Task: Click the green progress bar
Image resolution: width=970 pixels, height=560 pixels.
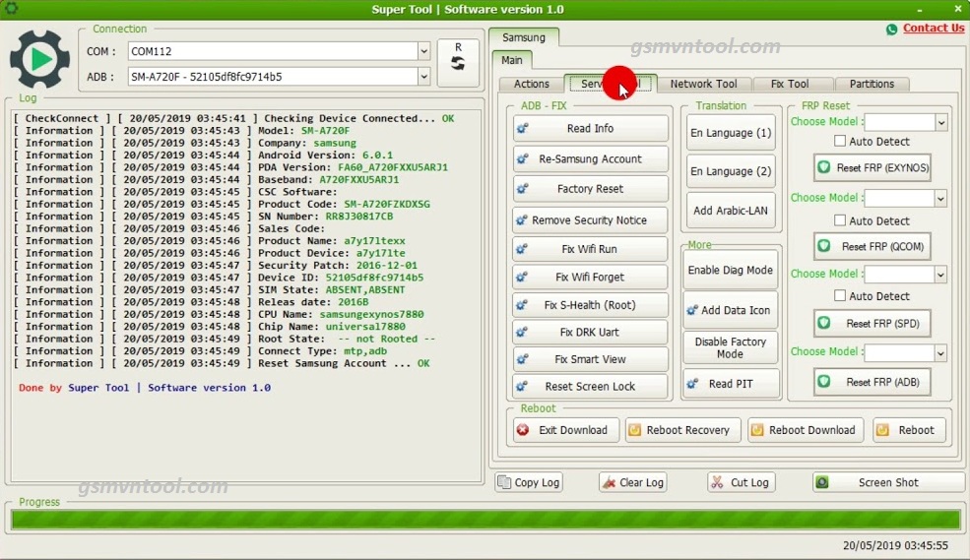Action: (x=485, y=520)
